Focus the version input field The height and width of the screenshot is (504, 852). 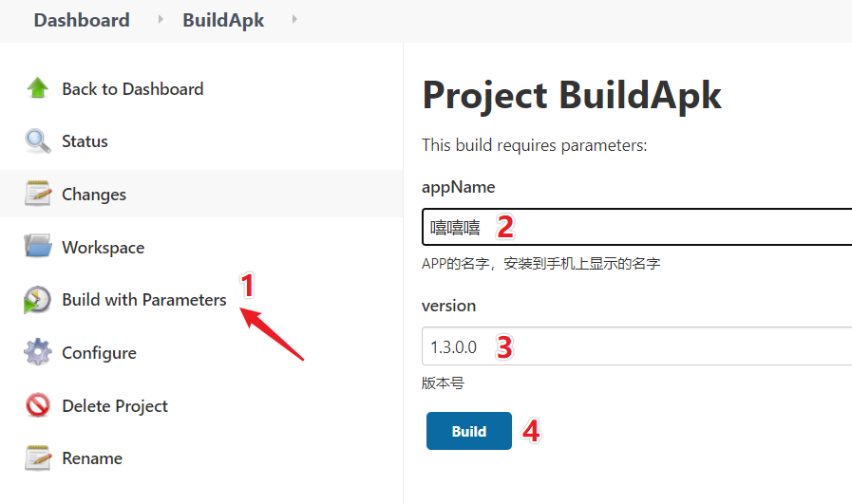pyautogui.click(x=636, y=346)
